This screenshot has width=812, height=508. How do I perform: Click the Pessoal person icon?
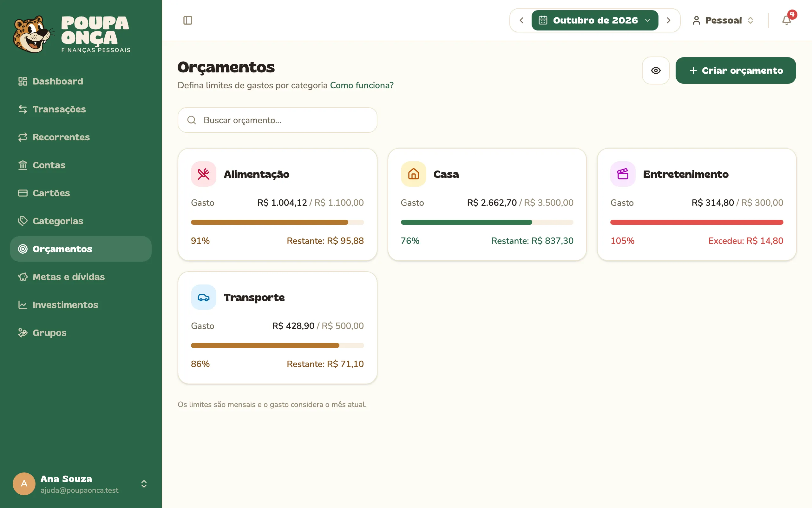click(696, 21)
